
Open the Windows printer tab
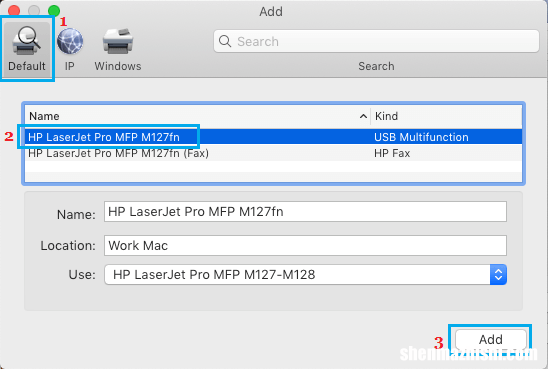point(118,50)
